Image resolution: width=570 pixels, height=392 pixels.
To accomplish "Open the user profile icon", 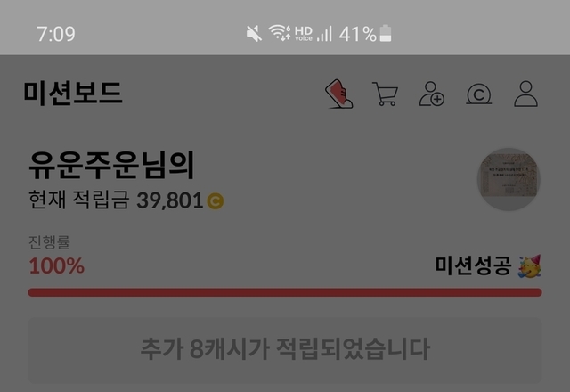I will coord(525,94).
